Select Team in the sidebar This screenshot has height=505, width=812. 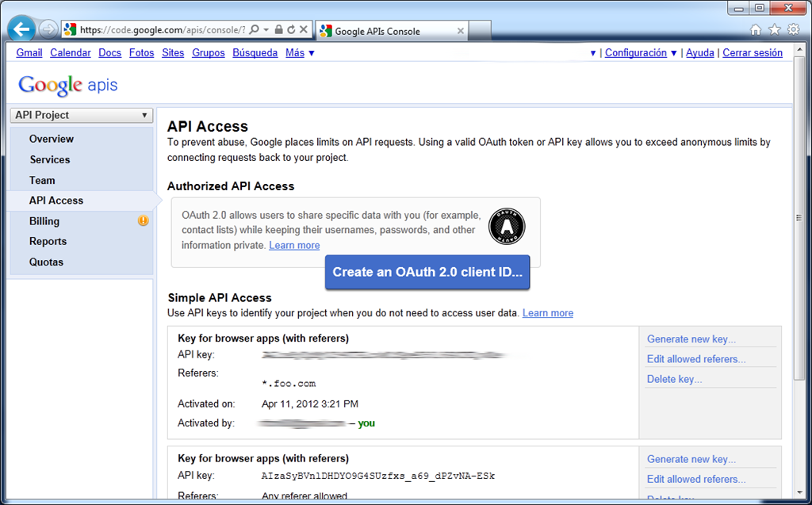point(42,180)
